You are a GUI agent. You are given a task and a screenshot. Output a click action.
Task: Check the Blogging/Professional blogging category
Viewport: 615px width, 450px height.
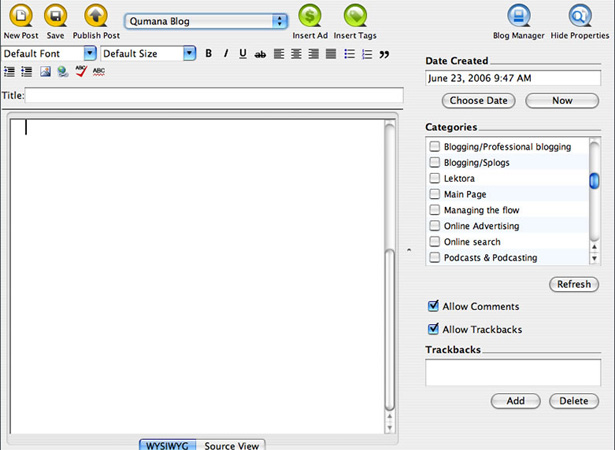[x=435, y=146]
